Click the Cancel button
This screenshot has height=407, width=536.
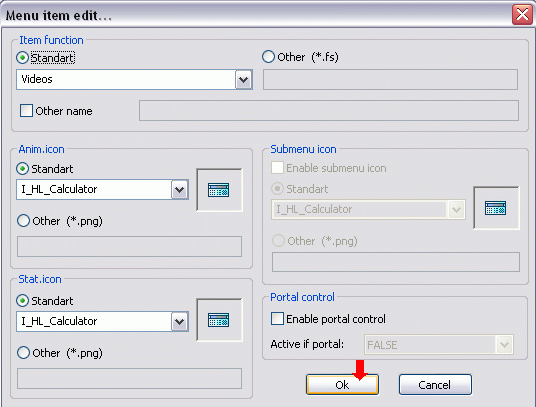point(435,385)
